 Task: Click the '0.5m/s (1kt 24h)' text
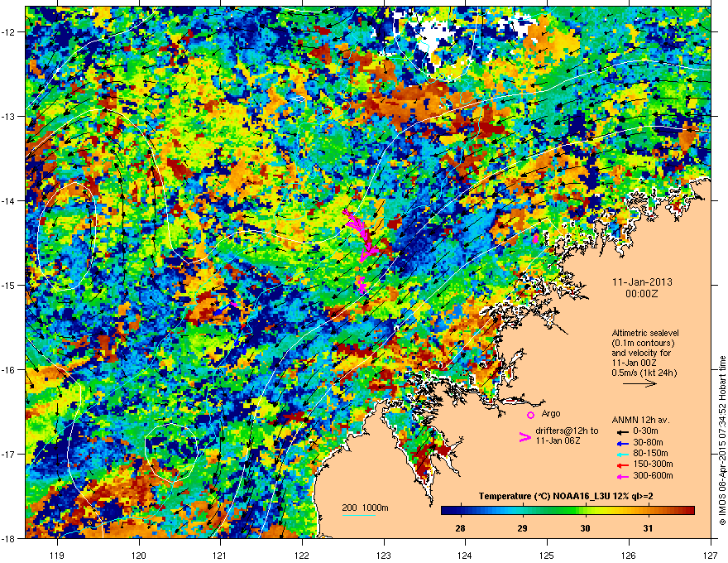point(644,373)
